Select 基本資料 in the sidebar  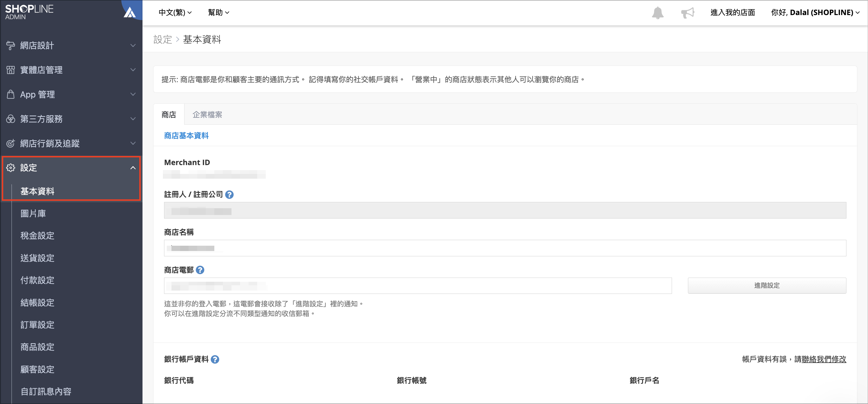(38, 191)
